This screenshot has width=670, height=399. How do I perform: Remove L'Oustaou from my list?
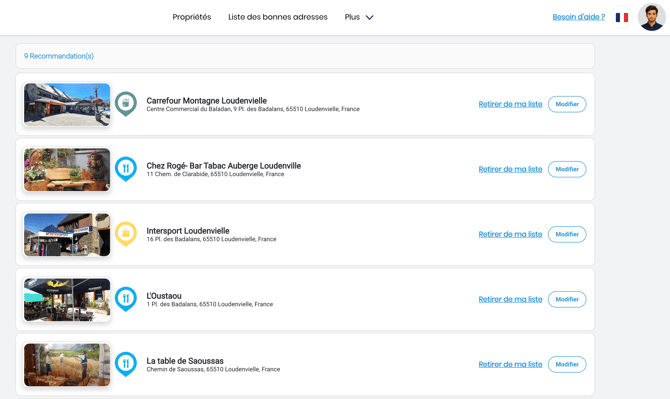(510, 299)
